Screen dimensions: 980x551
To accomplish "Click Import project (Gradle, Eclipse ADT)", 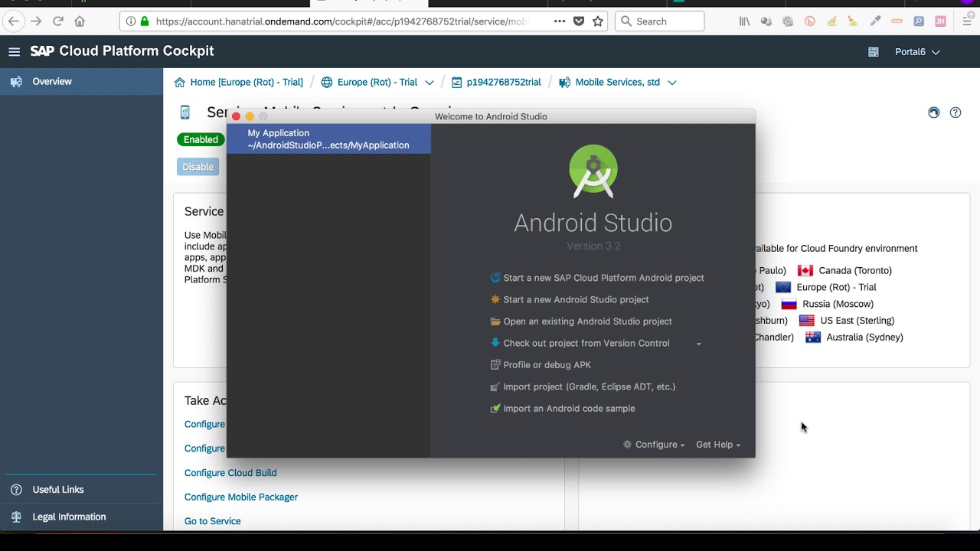I will (589, 386).
